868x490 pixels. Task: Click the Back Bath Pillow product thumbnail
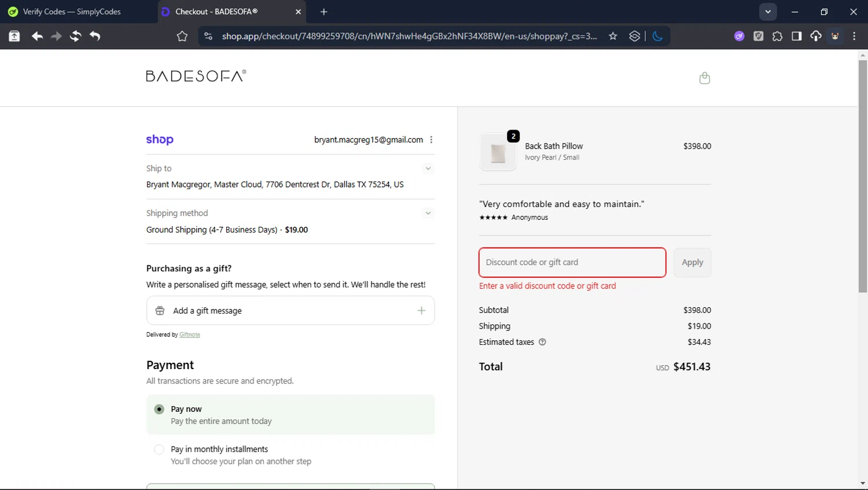[498, 152]
